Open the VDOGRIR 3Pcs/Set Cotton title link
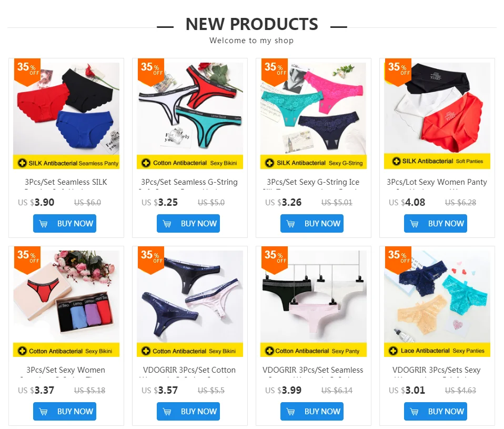This screenshot has width=504, height=429. point(189,370)
